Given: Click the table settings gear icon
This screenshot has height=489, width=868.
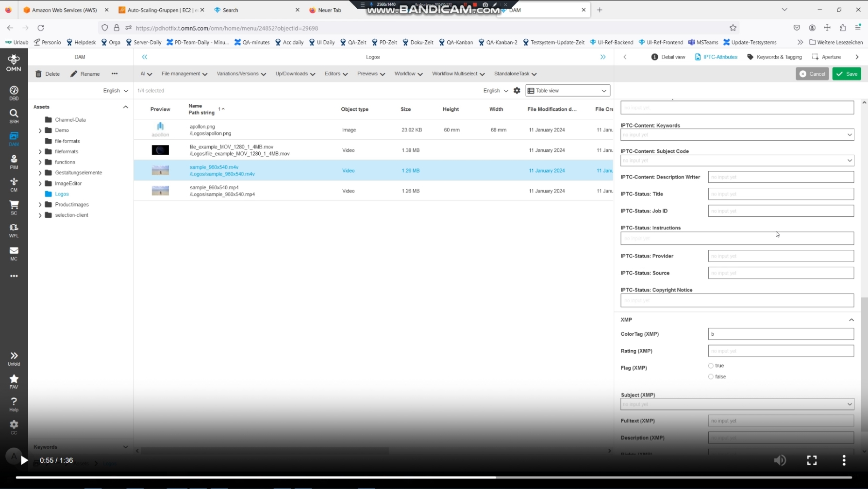Looking at the screenshot, I should click(x=517, y=91).
